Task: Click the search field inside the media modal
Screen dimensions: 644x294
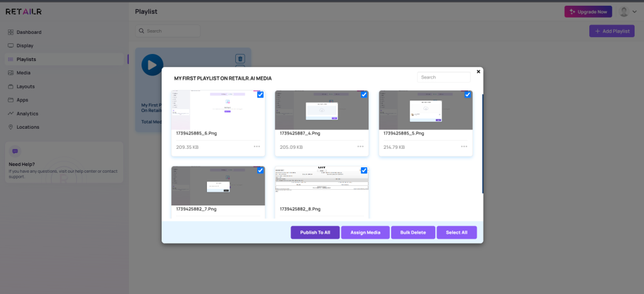Action: tap(443, 77)
